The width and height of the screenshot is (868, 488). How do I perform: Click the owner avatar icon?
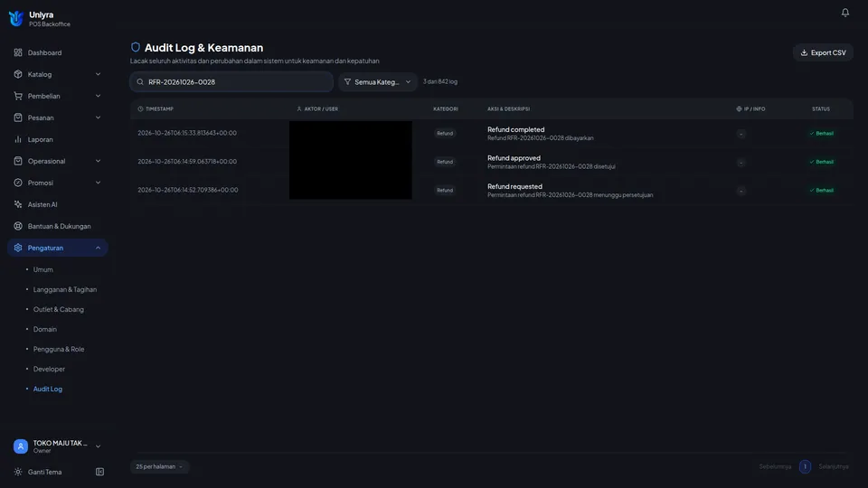[x=21, y=446]
